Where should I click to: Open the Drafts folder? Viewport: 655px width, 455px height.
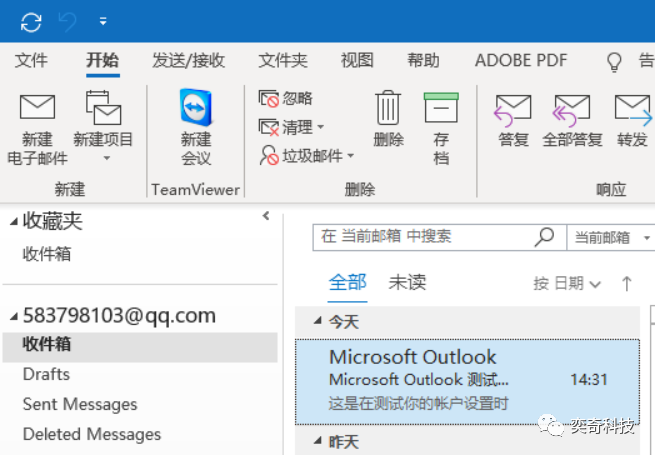click(x=46, y=374)
